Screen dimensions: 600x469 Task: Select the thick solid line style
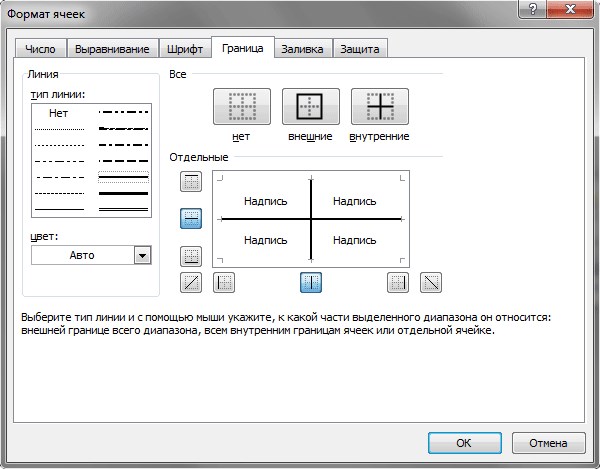pyautogui.click(x=123, y=194)
